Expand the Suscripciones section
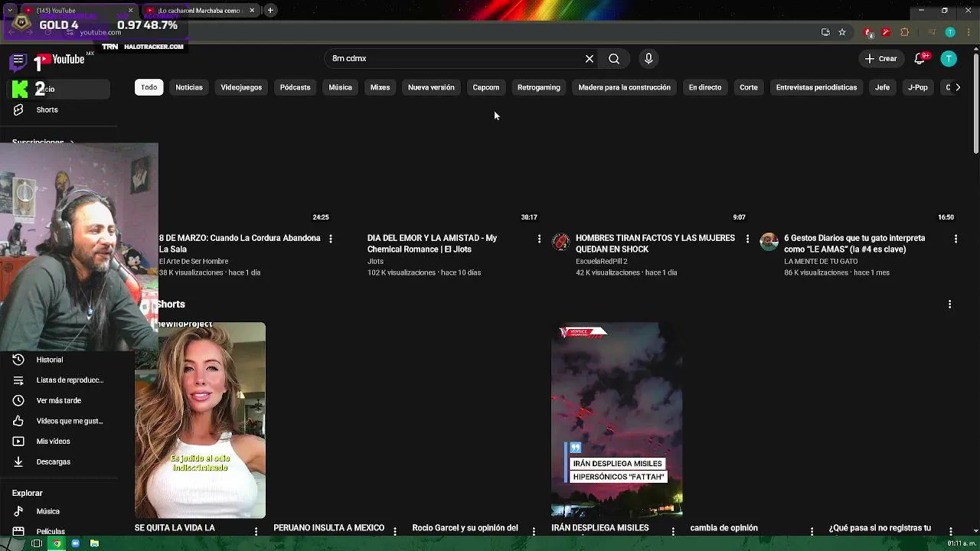 [x=43, y=143]
